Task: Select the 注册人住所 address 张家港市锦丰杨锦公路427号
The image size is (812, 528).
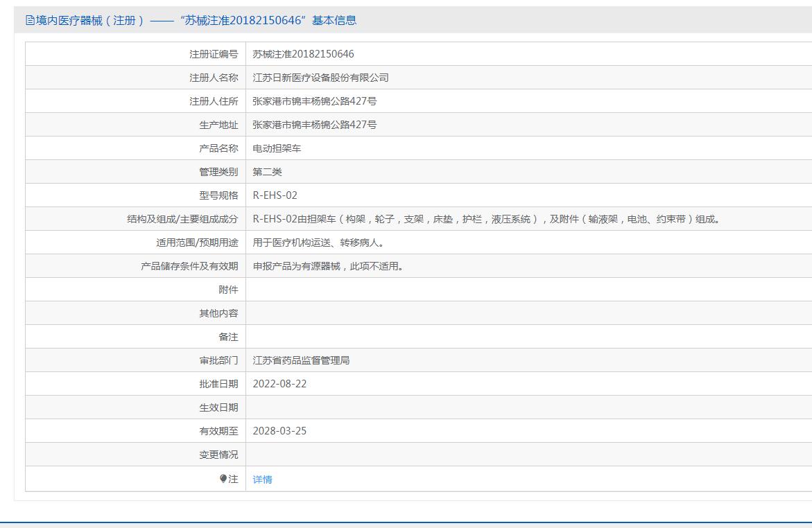Action: (x=314, y=101)
